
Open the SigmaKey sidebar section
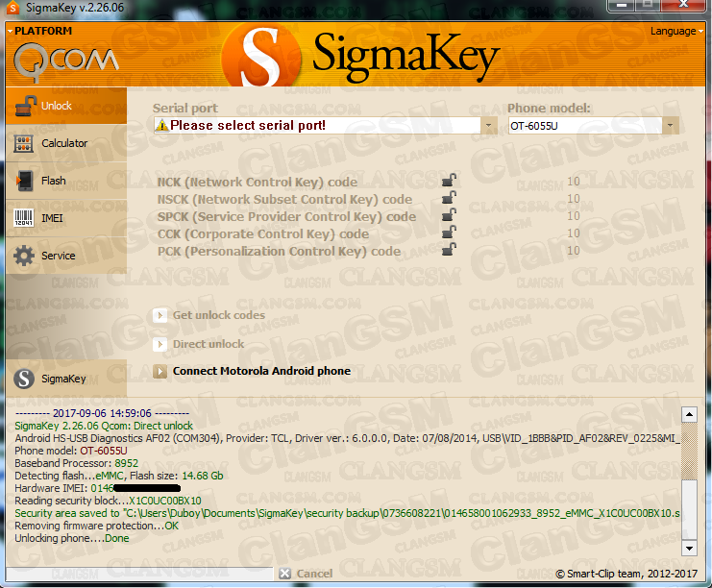pyautogui.click(x=66, y=379)
